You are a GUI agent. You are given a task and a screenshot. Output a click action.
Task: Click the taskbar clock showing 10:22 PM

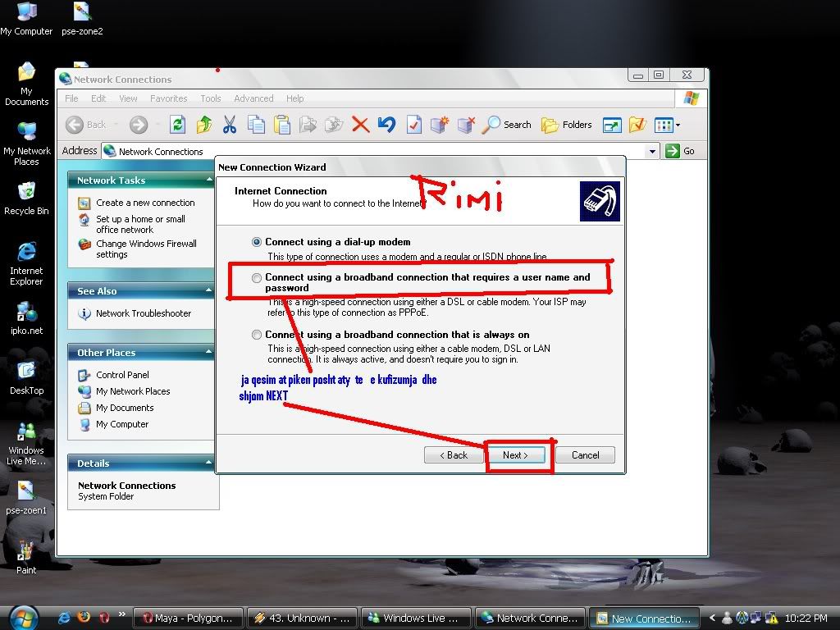coord(806,619)
